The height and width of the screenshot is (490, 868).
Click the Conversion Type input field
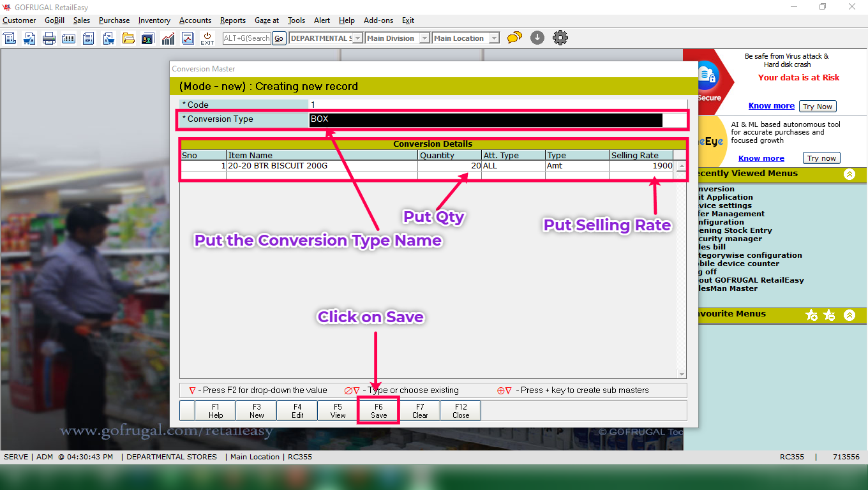pyautogui.click(x=485, y=120)
